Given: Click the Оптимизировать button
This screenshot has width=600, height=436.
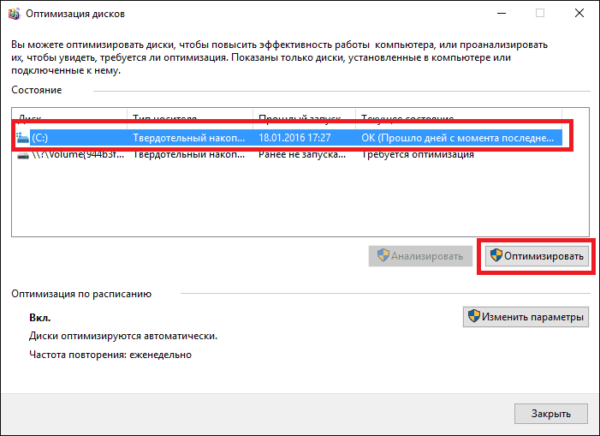Looking at the screenshot, I should [x=536, y=256].
